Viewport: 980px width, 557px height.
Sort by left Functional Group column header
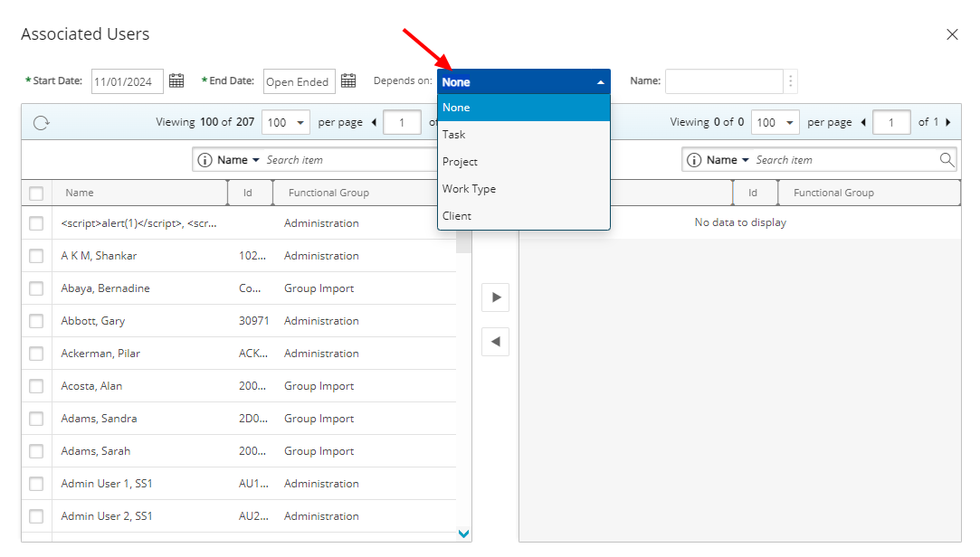tap(328, 193)
